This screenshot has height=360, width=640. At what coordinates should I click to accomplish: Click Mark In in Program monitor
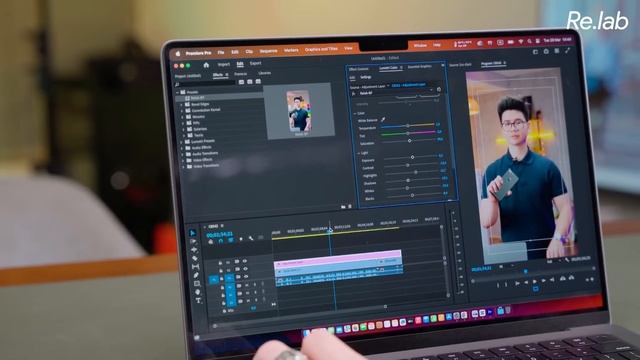[x=498, y=284]
